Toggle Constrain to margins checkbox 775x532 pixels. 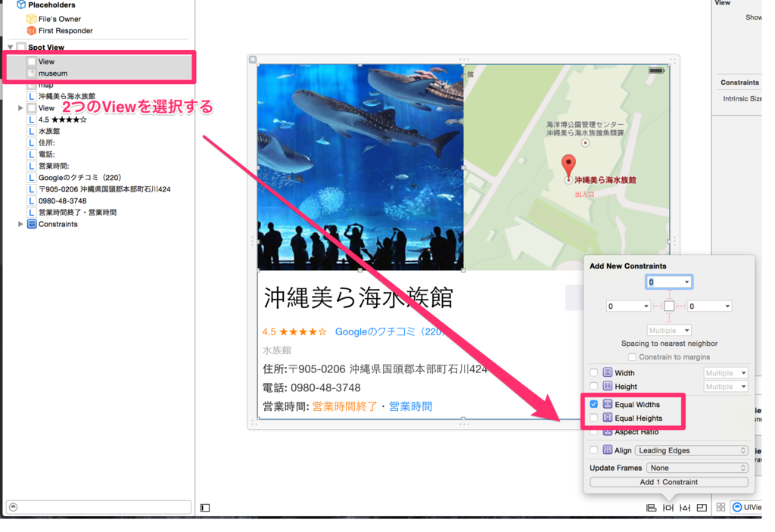(x=632, y=357)
